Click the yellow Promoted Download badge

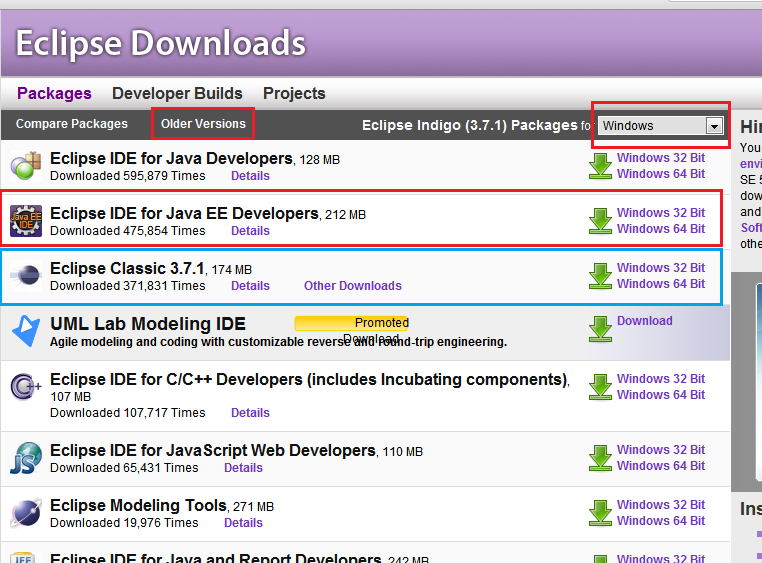tap(351, 323)
